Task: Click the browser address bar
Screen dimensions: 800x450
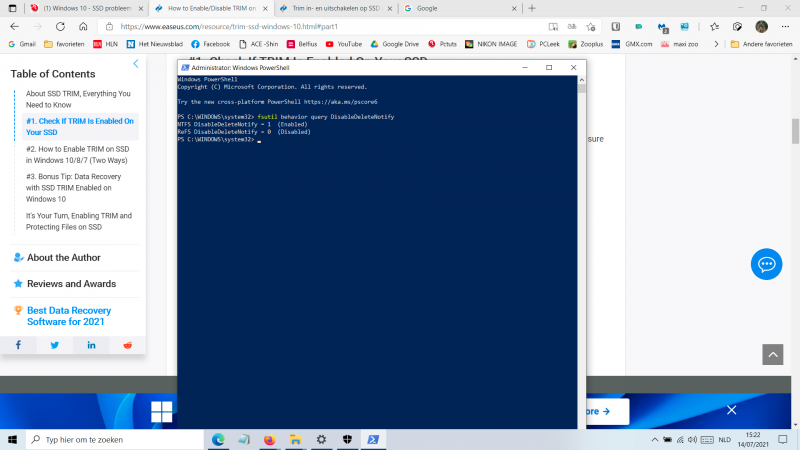Action: [350, 26]
